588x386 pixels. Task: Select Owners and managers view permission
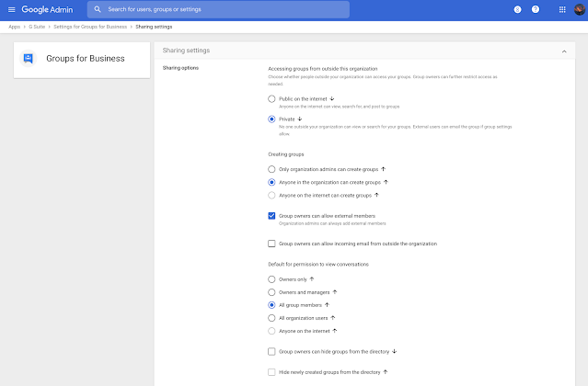[271, 292]
